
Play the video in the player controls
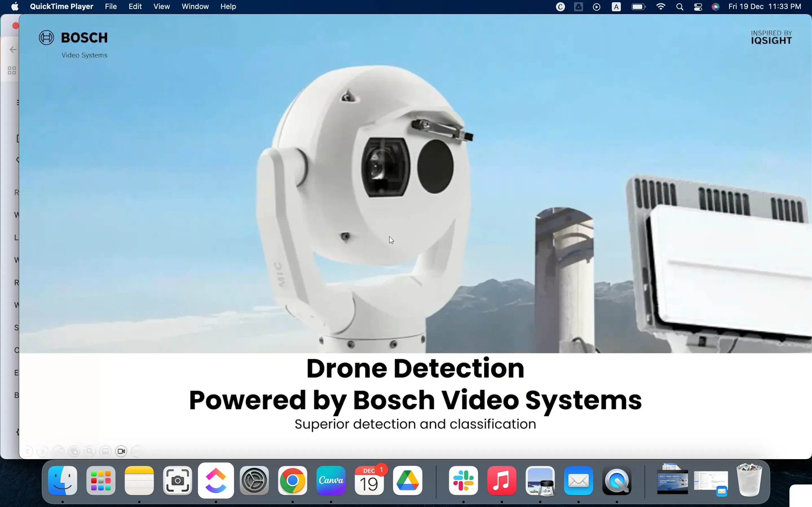(x=42, y=451)
